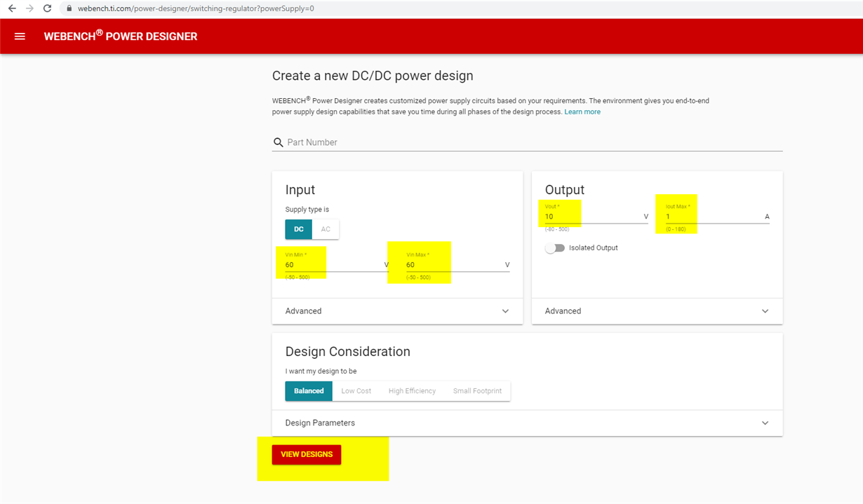Click the search magnifier icon

click(279, 142)
